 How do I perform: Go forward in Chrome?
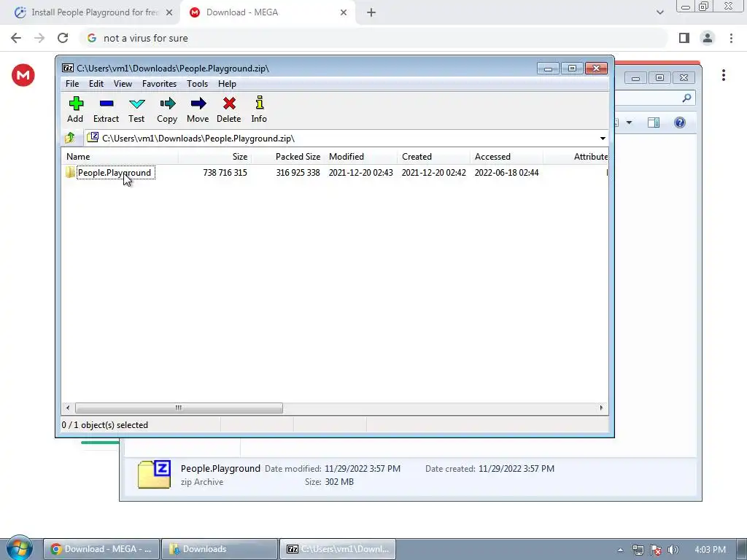[39, 38]
